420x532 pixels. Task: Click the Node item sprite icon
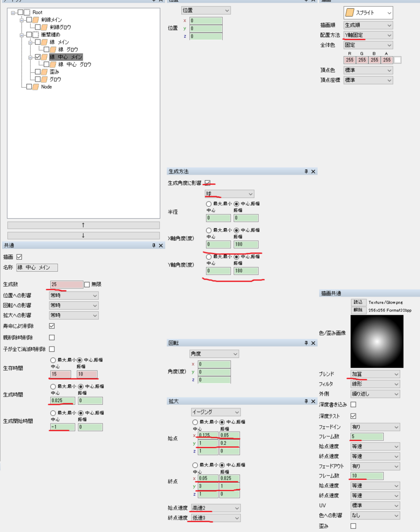point(36,87)
